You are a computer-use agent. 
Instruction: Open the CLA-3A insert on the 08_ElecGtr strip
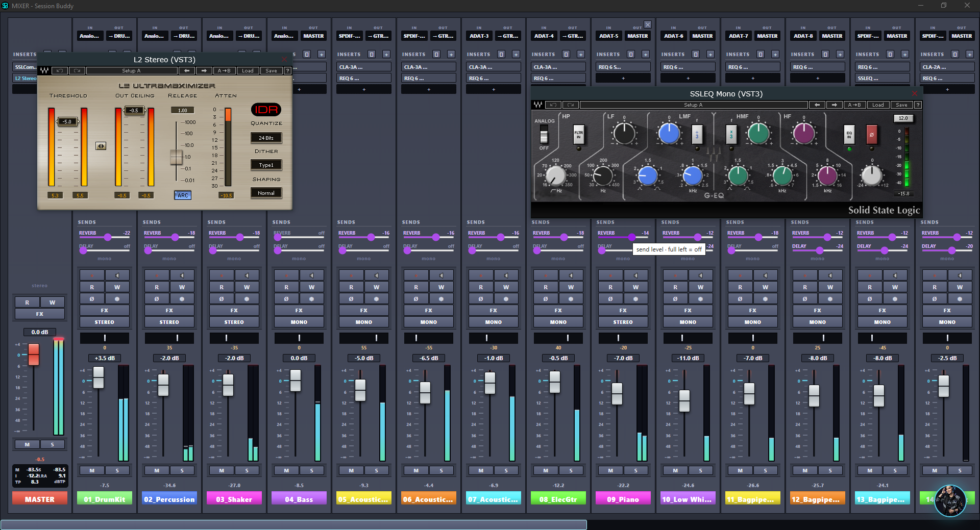[558, 67]
